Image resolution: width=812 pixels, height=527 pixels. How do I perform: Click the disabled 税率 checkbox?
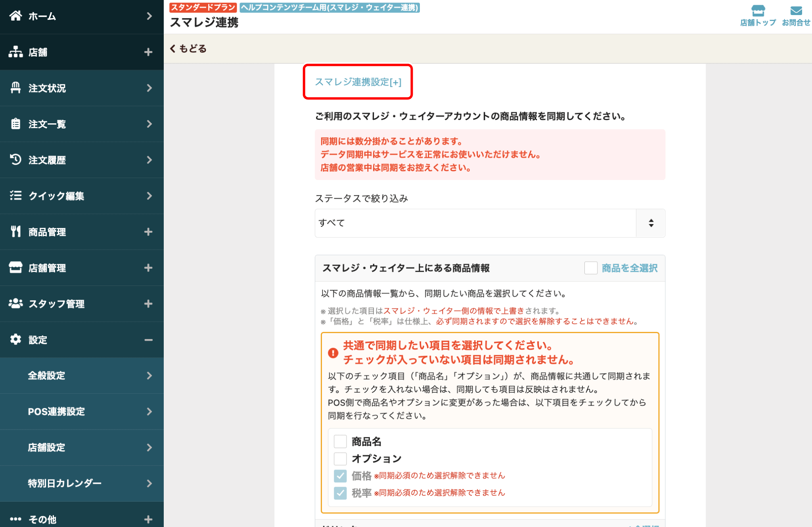click(340, 493)
